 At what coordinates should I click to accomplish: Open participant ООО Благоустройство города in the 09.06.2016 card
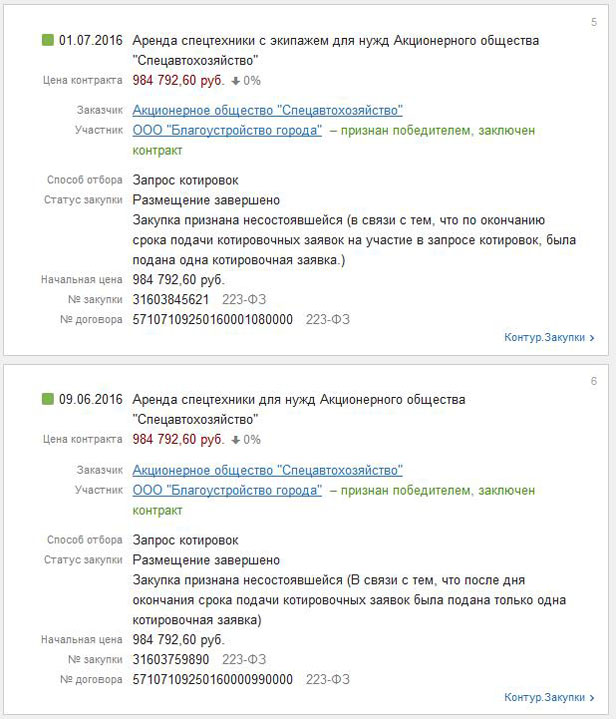[x=227, y=490]
